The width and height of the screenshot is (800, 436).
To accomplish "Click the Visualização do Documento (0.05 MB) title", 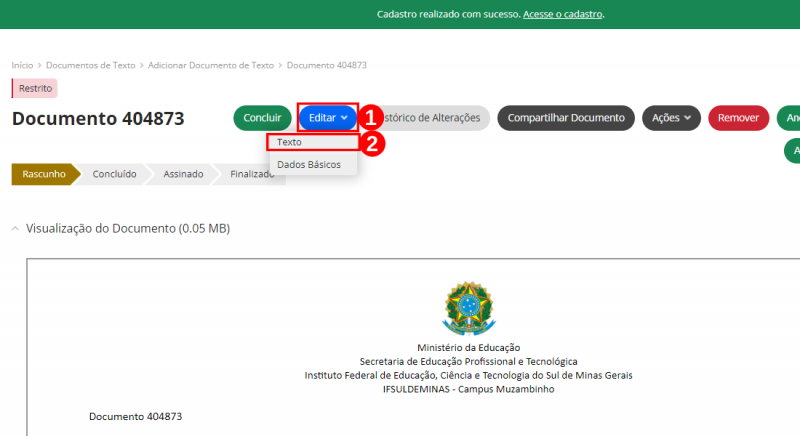I will tap(128, 228).
